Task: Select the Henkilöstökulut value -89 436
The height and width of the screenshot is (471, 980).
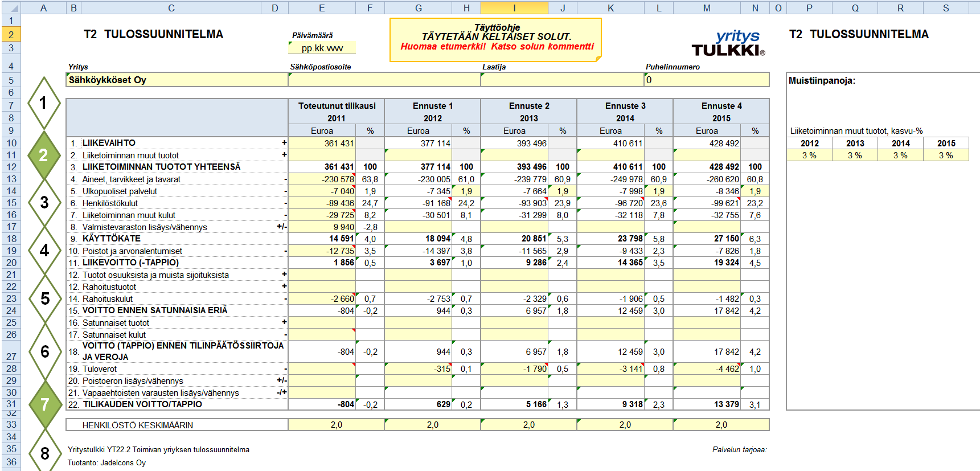Action: [x=322, y=203]
